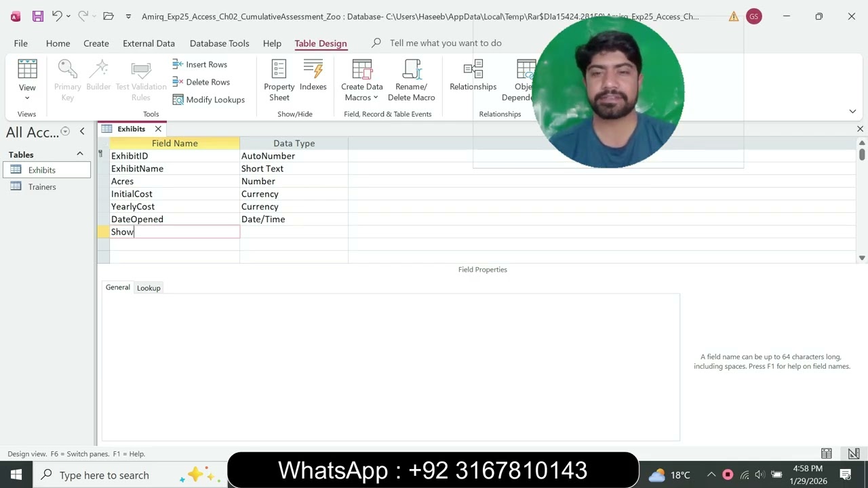Click Delete Rows
Screen dimensions: 868x488
pyautogui.click(x=201, y=82)
